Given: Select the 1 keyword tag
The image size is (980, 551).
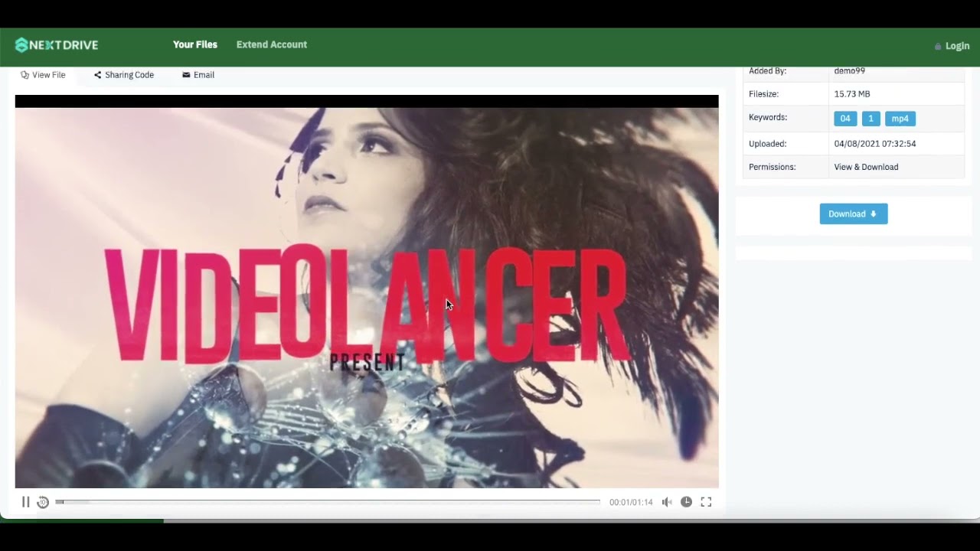Looking at the screenshot, I should [871, 119].
